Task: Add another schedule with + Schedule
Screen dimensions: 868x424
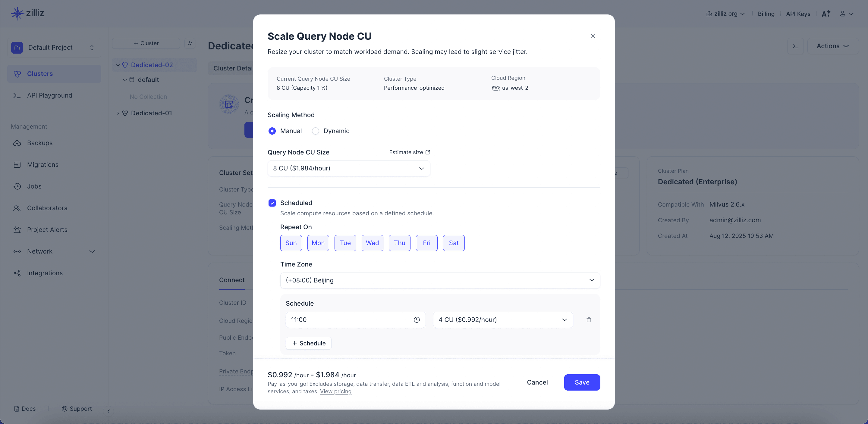Action: [x=309, y=343]
